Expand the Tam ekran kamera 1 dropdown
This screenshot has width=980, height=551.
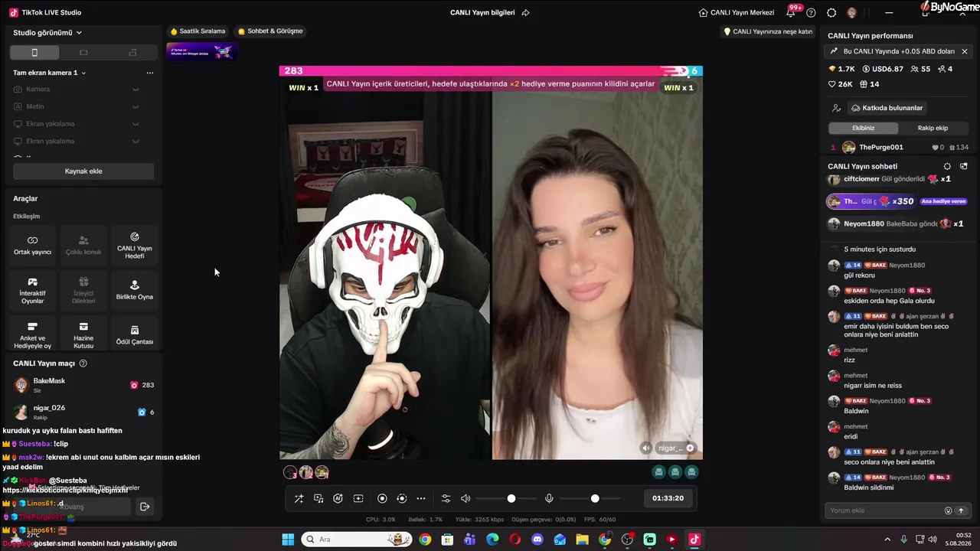50,73
